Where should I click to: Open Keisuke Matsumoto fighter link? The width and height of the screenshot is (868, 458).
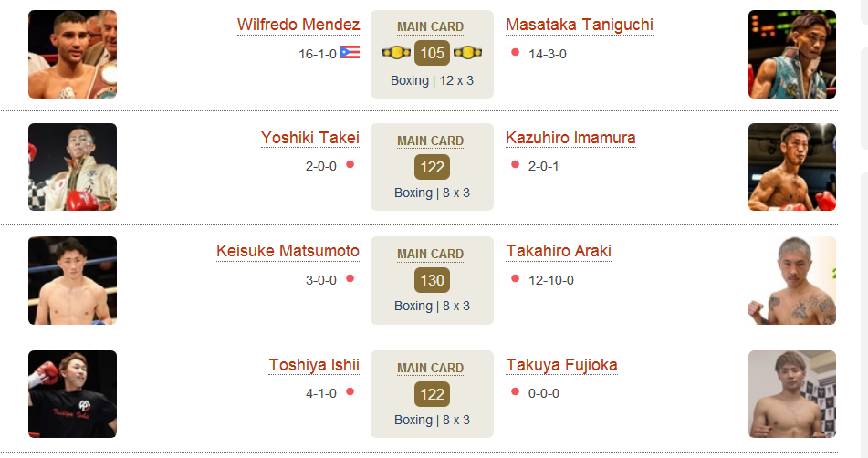click(x=288, y=251)
